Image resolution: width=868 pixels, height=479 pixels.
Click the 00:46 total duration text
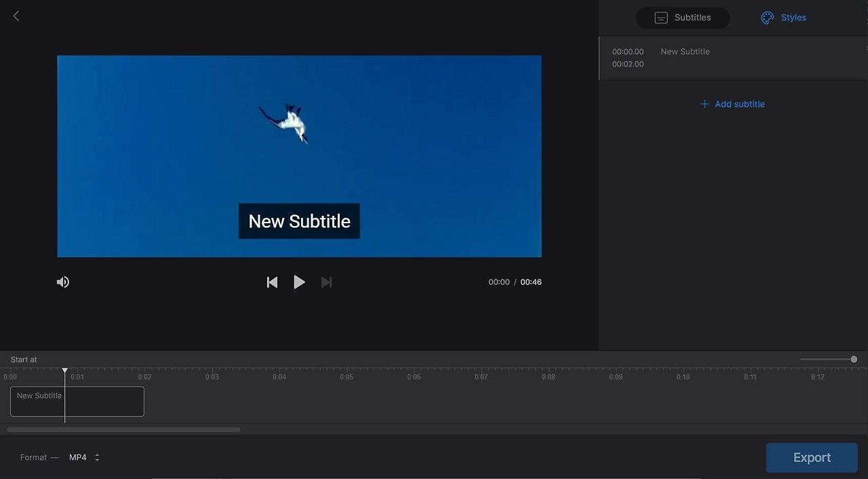531,282
